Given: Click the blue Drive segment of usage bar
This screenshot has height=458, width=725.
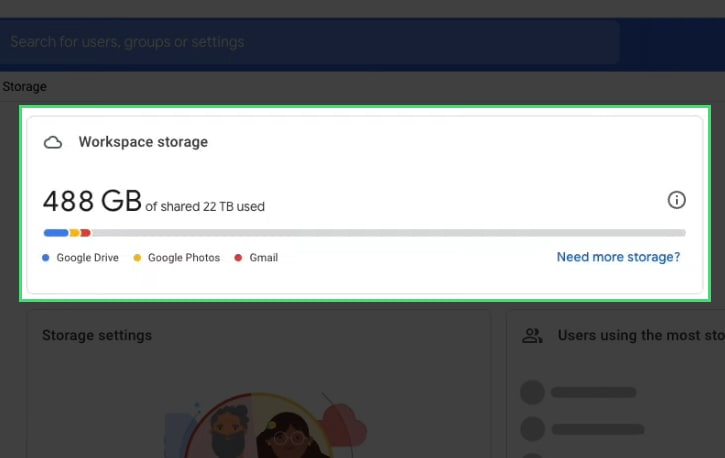Looking at the screenshot, I should click(x=56, y=233).
